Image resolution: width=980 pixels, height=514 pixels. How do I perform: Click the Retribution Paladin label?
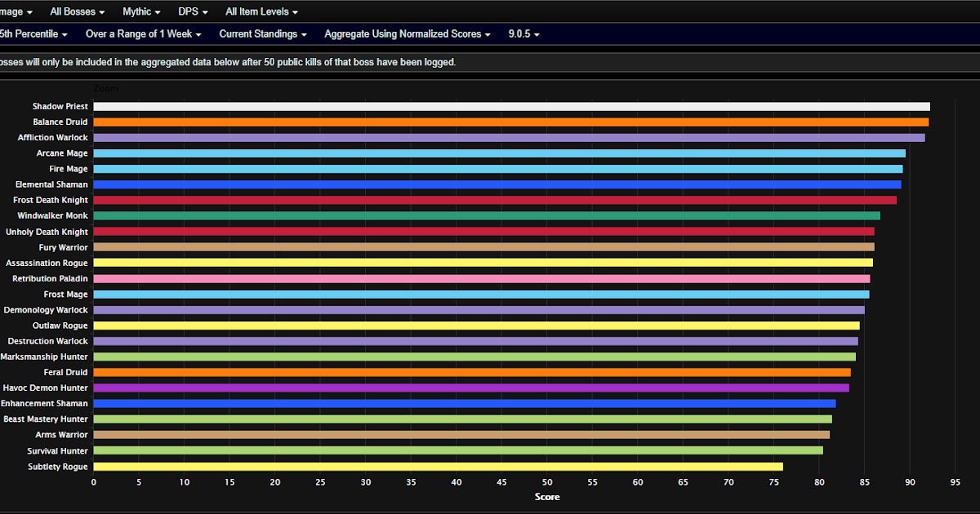(50, 278)
